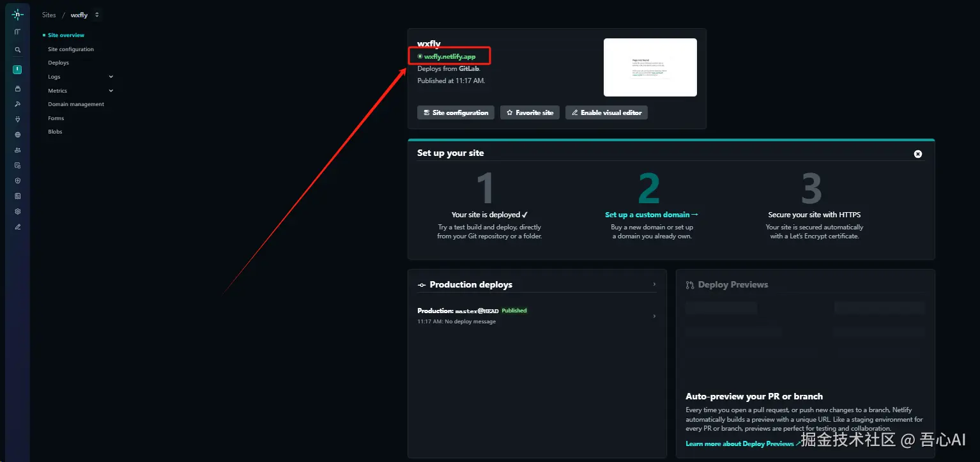The height and width of the screenshot is (462, 980).
Task: Select Site overview in sidebar
Action: (66, 35)
